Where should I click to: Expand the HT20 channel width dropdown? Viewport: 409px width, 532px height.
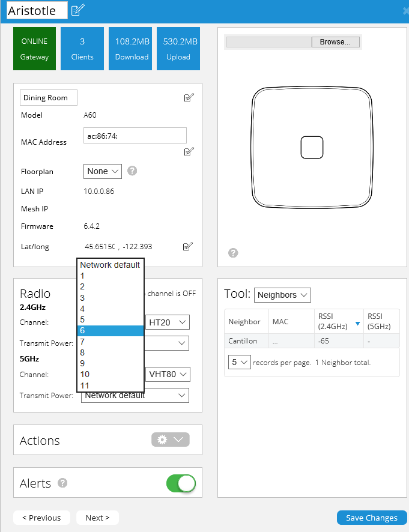coord(168,322)
